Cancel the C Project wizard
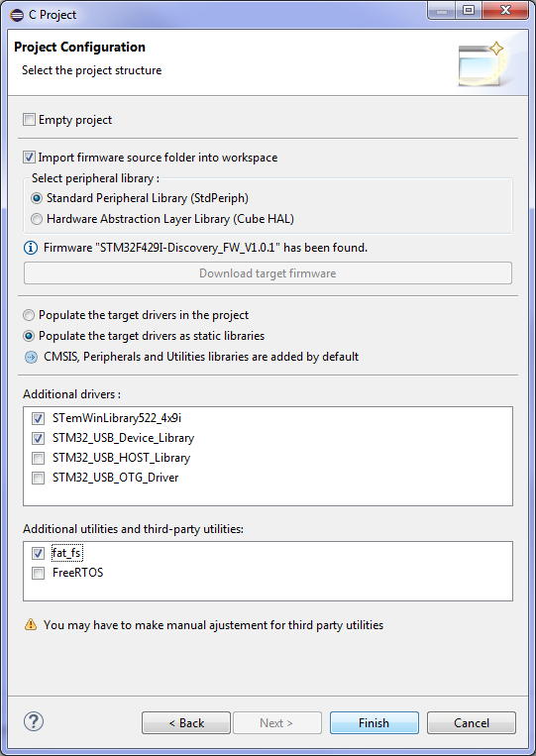The width and height of the screenshot is (536, 756). point(472,722)
